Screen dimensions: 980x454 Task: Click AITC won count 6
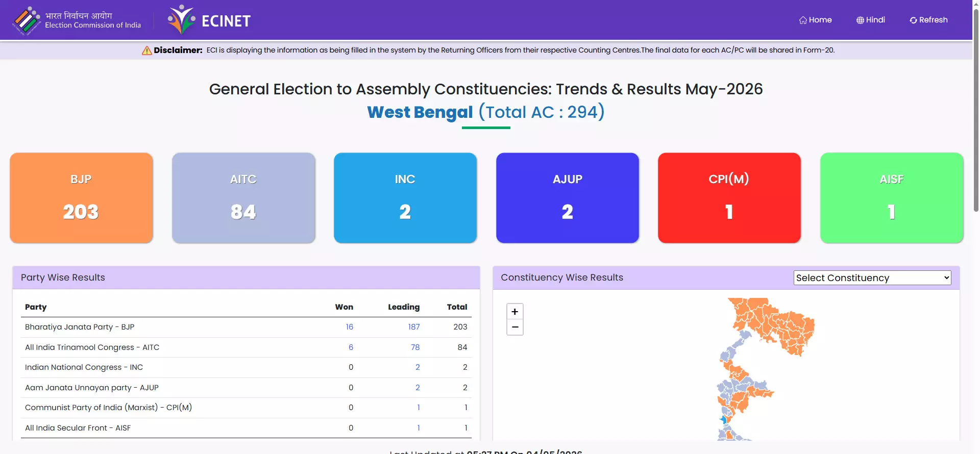tap(351, 347)
